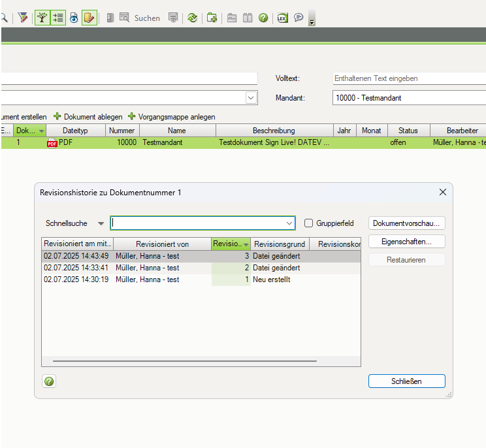The height and width of the screenshot is (448, 486).
Task: Select revision row 02.07.2025 14:33:41
Action: (x=201, y=268)
